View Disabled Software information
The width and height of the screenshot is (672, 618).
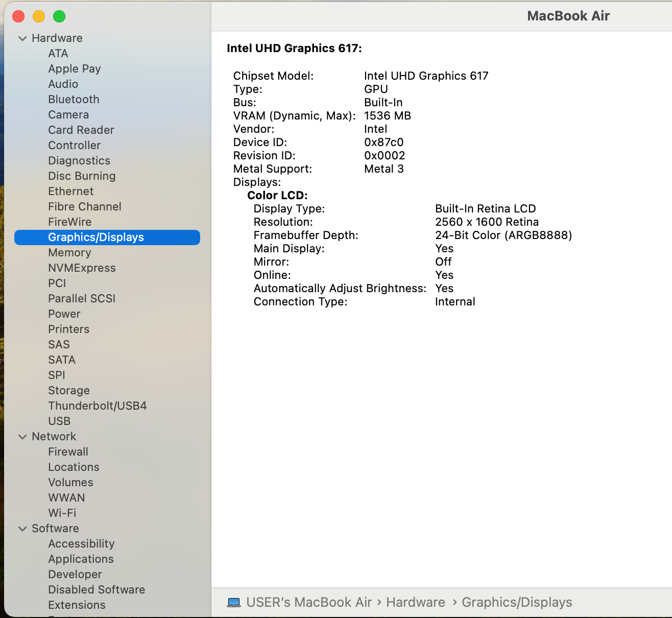coord(97,589)
